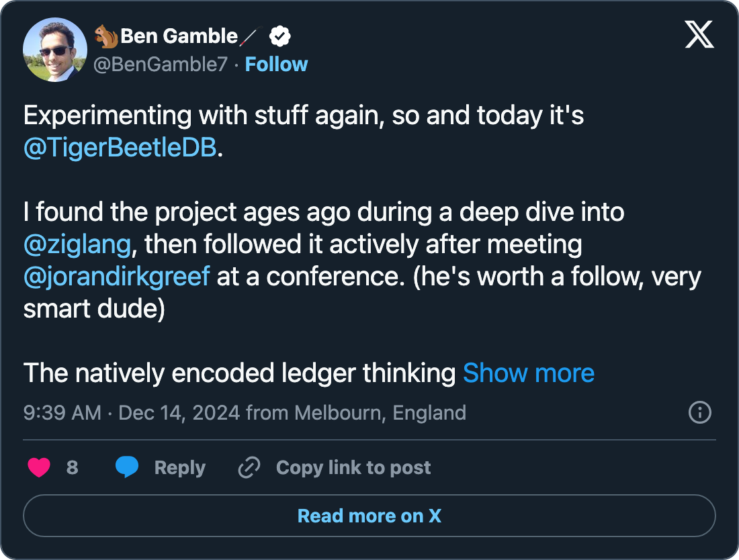Click the blue reply speech bubble icon
Viewport: 739px width, 560px height.
[x=127, y=467]
